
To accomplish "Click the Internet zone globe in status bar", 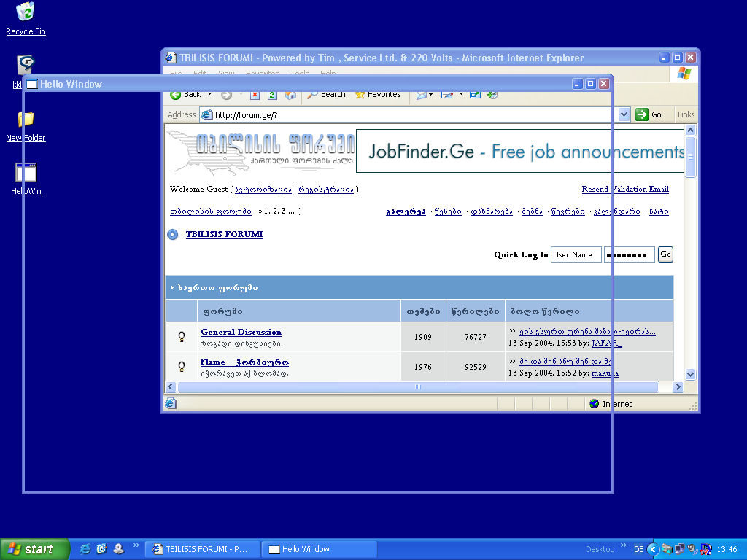I will 594,404.
